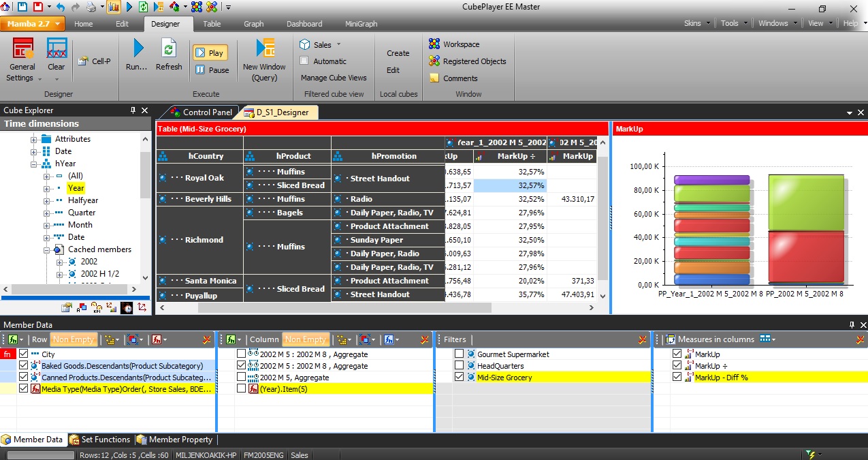Switch to the Dashboard ribbon tab
This screenshot has width=868, height=460.
(x=304, y=24)
